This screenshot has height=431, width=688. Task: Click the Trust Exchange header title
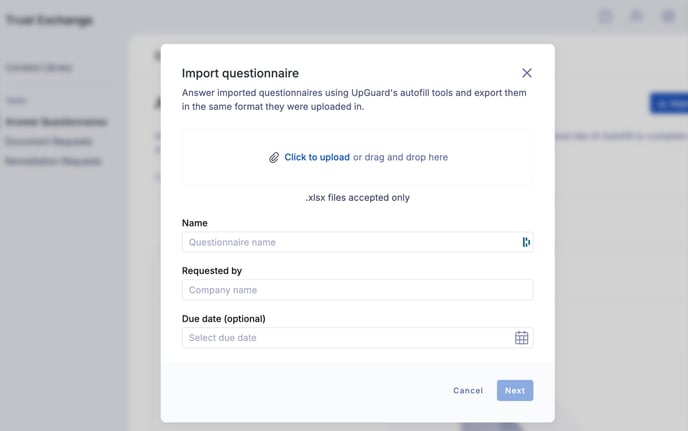tap(49, 20)
